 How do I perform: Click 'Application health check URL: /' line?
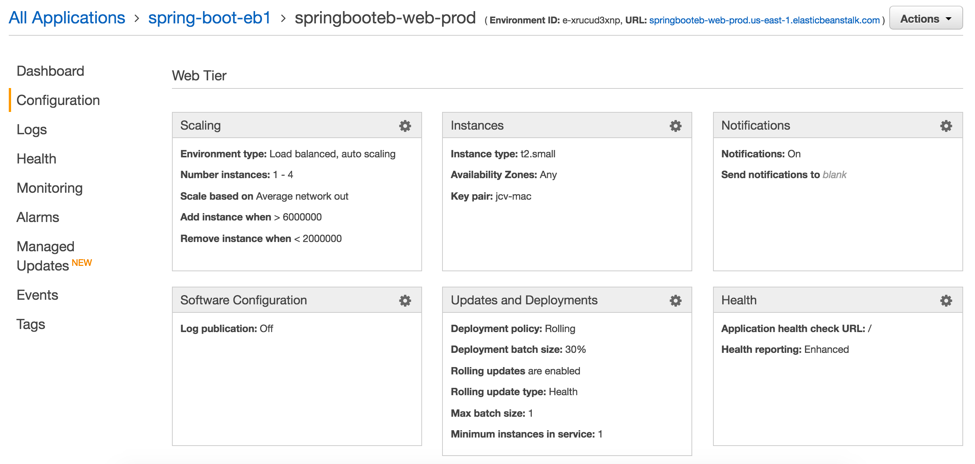[797, 328]
